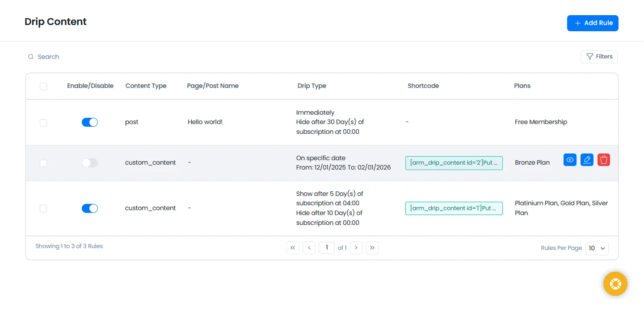
Task: Go to previous page using left arrow
Action: pyautogui.click(x=309, y=248)
